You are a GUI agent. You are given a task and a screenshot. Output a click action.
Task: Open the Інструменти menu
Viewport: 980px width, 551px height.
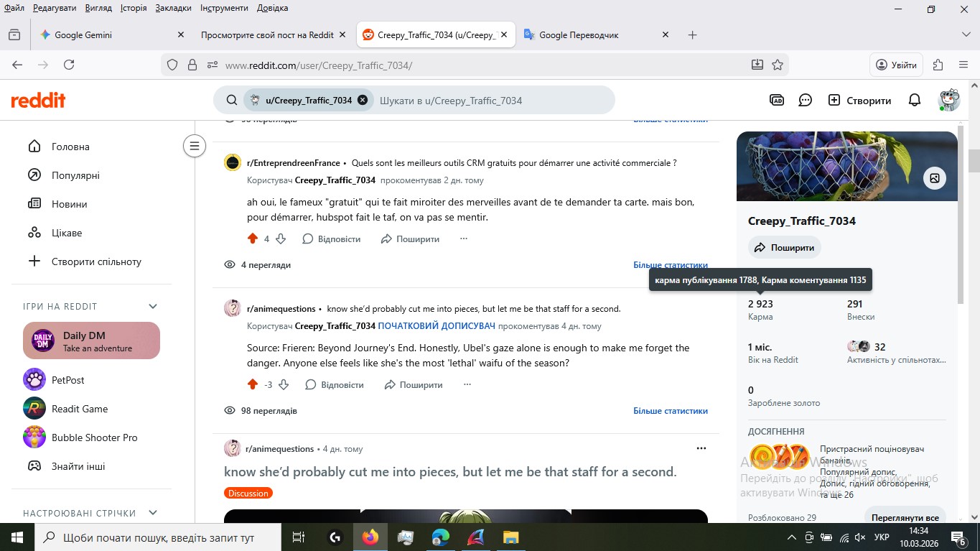coord(223,8)
